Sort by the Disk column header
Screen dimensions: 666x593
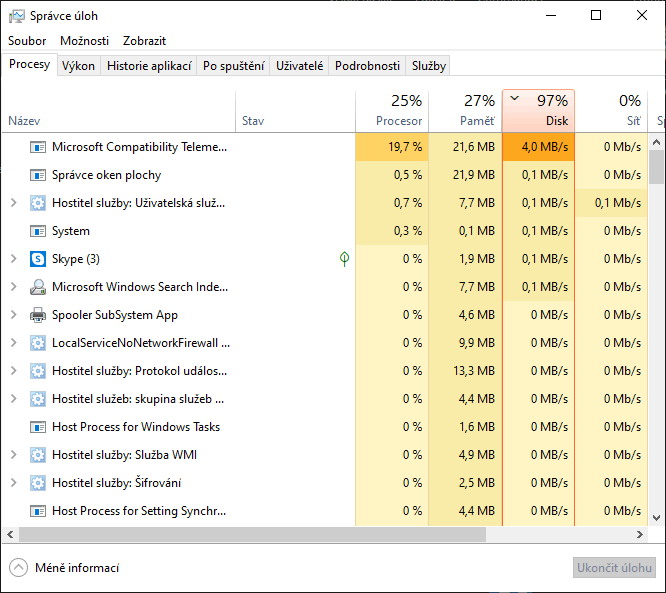click(556, 121)
